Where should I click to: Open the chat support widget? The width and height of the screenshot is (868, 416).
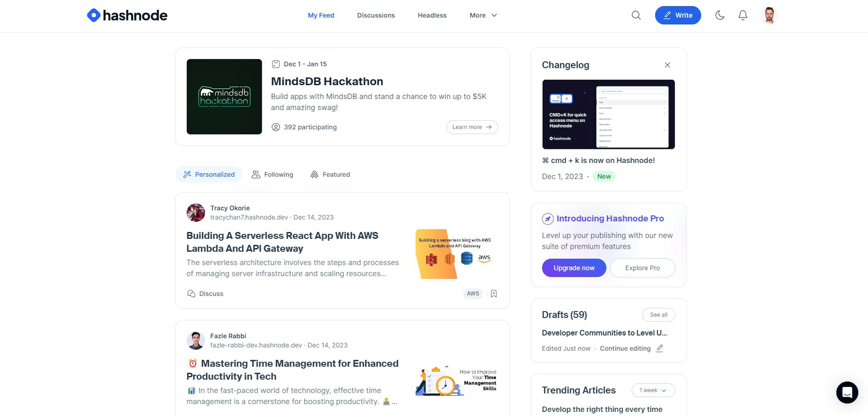point(847,392)
